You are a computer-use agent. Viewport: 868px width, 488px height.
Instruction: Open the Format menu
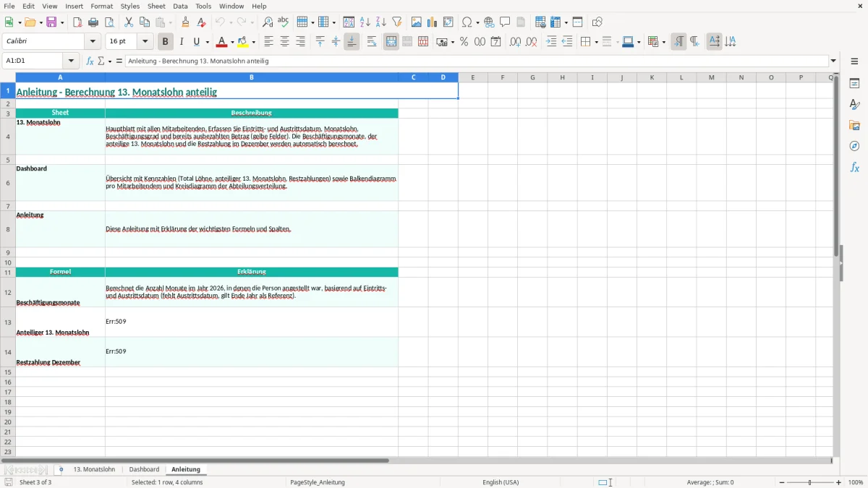pos(102,6)
